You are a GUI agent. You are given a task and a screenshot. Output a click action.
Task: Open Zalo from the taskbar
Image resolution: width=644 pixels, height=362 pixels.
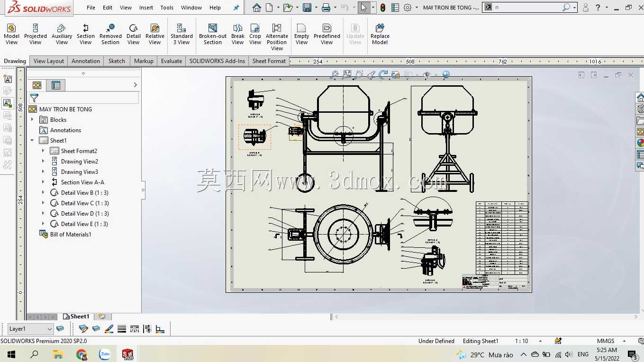(105, 354)
